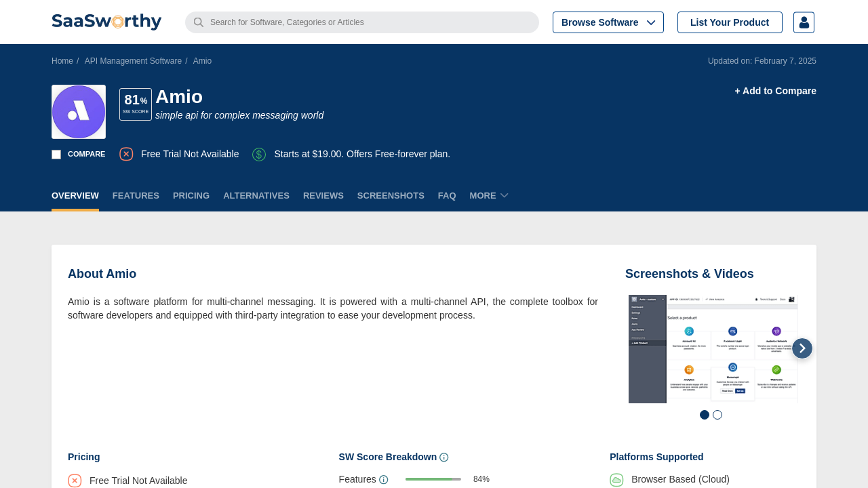Select the first carousel dot

coord(705,415)
